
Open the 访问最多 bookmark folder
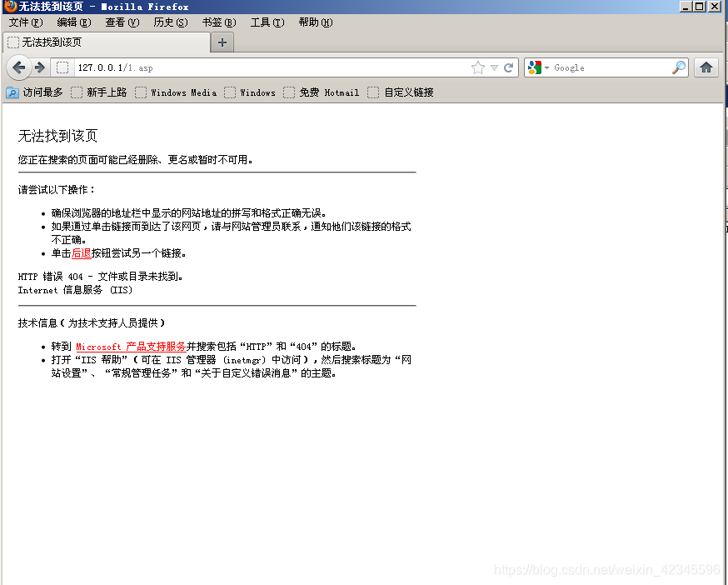click(35, 92)
